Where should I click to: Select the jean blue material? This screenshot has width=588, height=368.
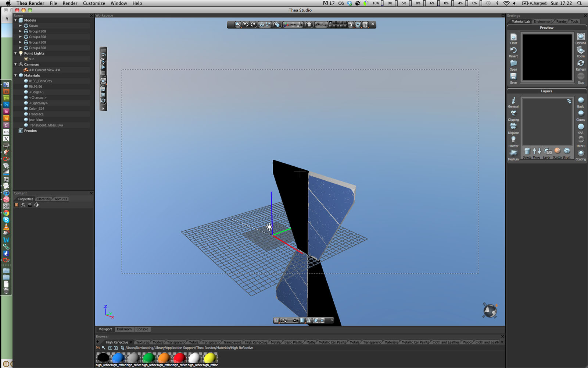tap(36, 120)
